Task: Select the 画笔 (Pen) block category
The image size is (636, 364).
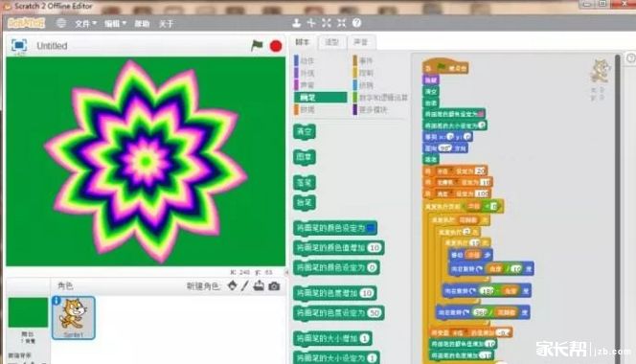Action: point(321,98)
